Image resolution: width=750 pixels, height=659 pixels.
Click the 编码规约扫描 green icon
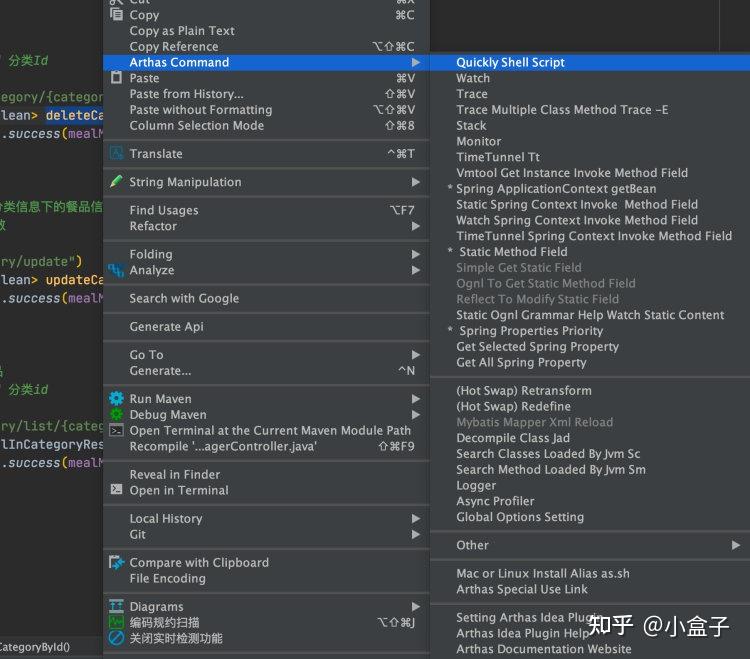coord(116,622)
